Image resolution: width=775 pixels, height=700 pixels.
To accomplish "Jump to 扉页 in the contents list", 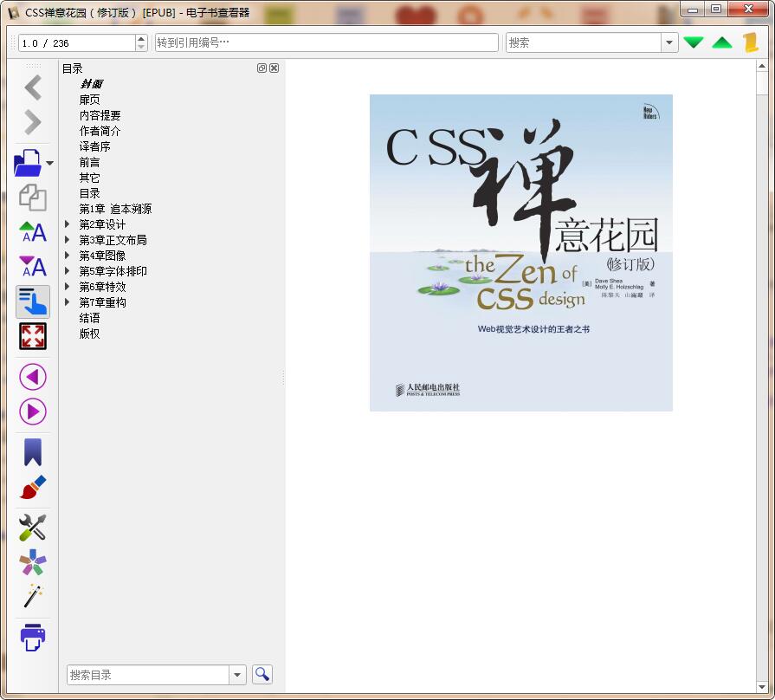I will 89,100.
